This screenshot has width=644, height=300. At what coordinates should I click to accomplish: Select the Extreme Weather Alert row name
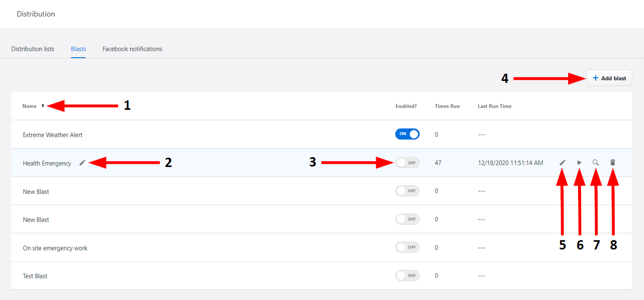click(x=53, y=135)
